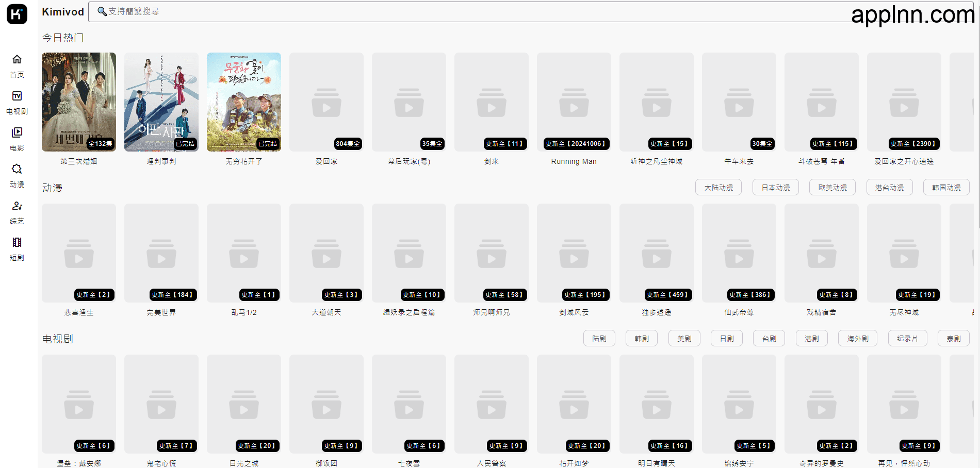Viewport: 980px width, 468px height.
Task: Click the 欧美动漫 filter button
Action: (832, 188)
